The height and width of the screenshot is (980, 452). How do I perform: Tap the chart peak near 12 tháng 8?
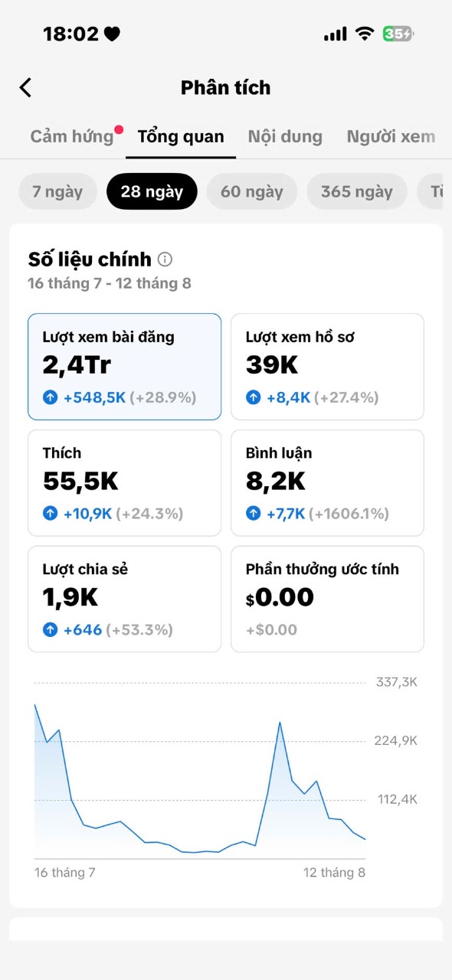click(280, 722)
